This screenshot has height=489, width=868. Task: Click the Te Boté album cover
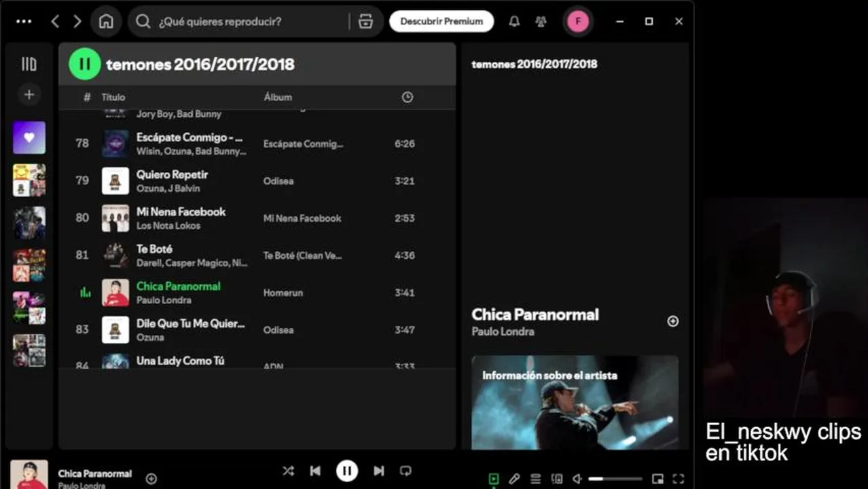point(115,255)
